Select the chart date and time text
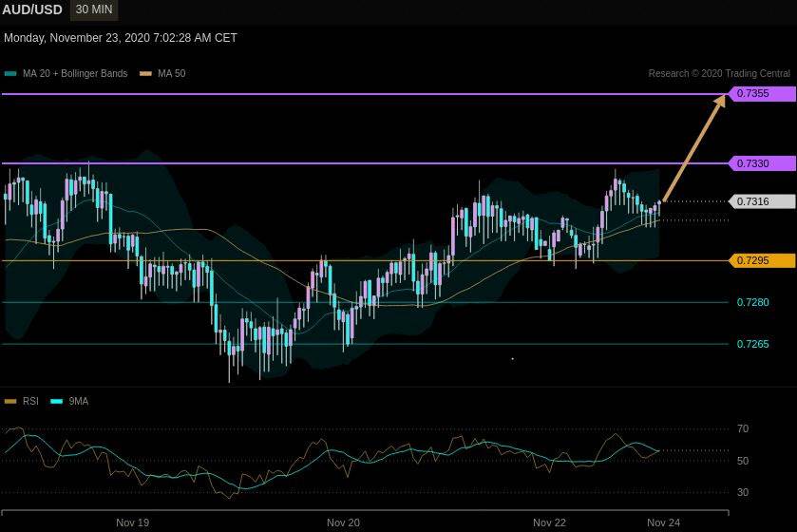 point(121,38)
